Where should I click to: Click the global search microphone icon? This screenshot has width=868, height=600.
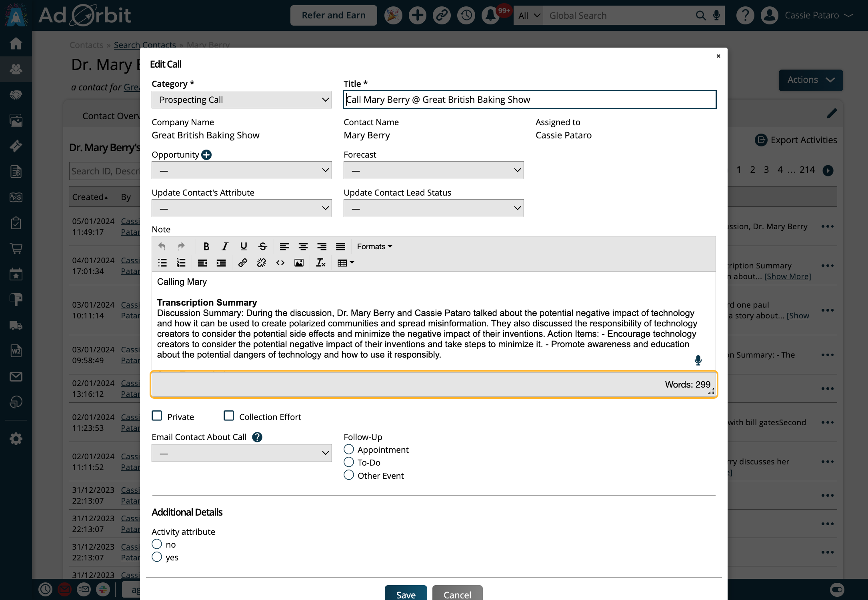coord(716,16)
